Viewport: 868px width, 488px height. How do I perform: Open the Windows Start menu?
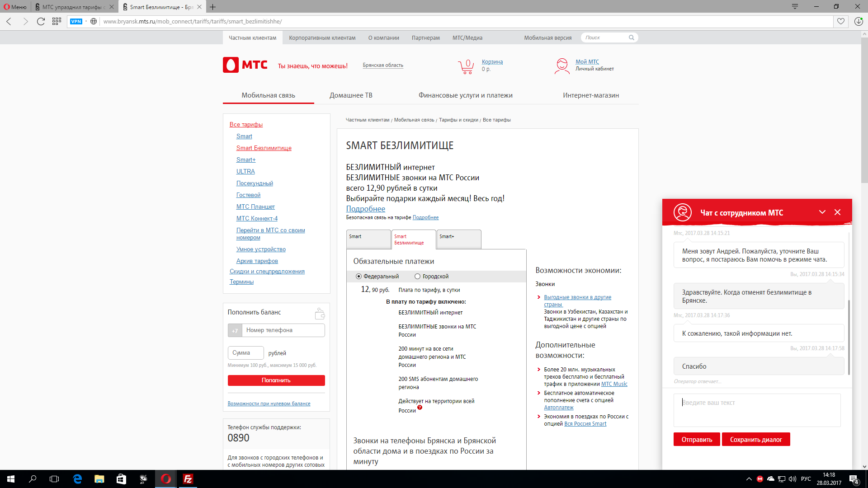point(11,479)
